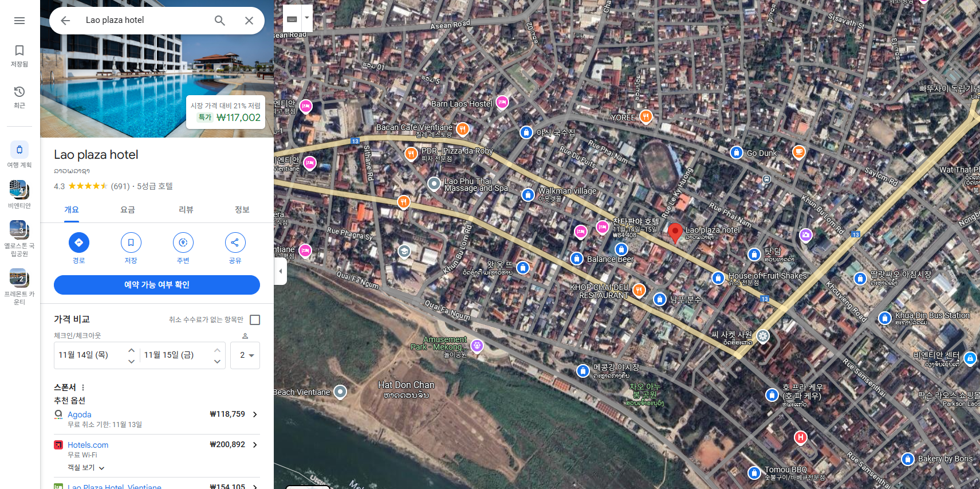This screenshot has width=980, height=489.
Task: Select the Bacan Cafe Vientiane map marker
Action: click(463, 129)
